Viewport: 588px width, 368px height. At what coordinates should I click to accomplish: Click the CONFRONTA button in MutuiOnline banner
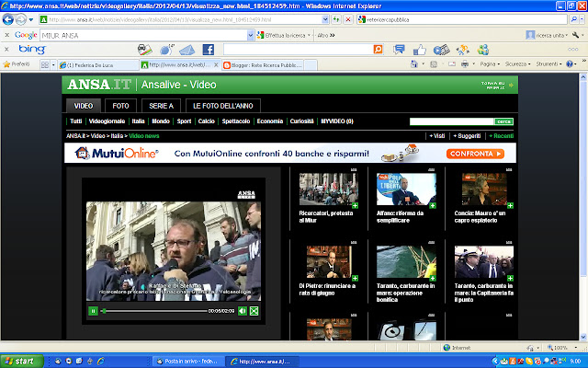point(475,154)
